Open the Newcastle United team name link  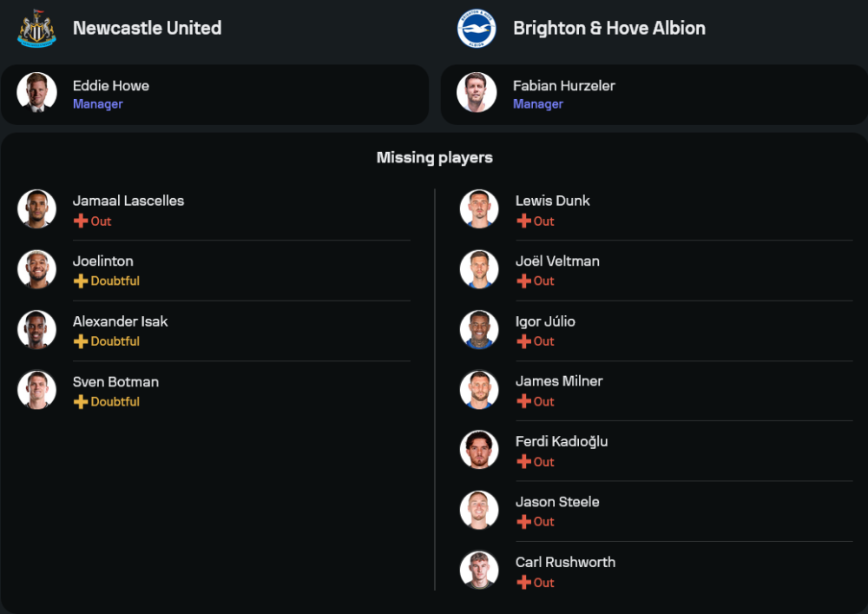point(147,28)
